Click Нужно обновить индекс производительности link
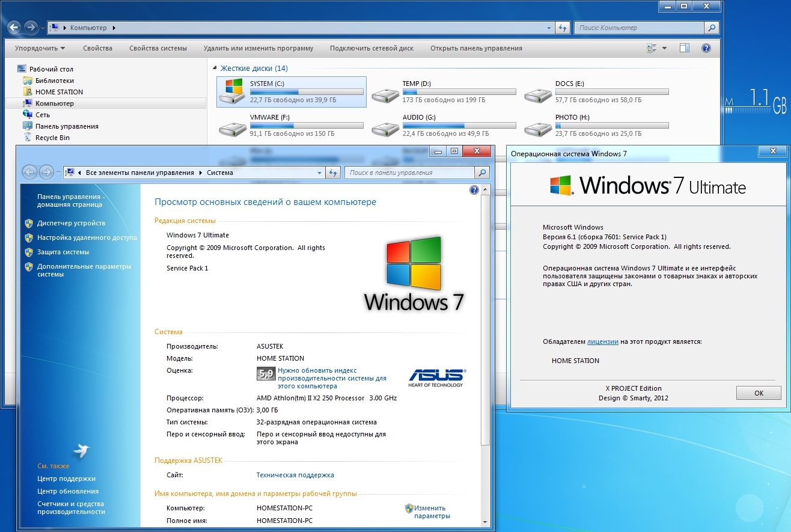 [x=332, y=378]
